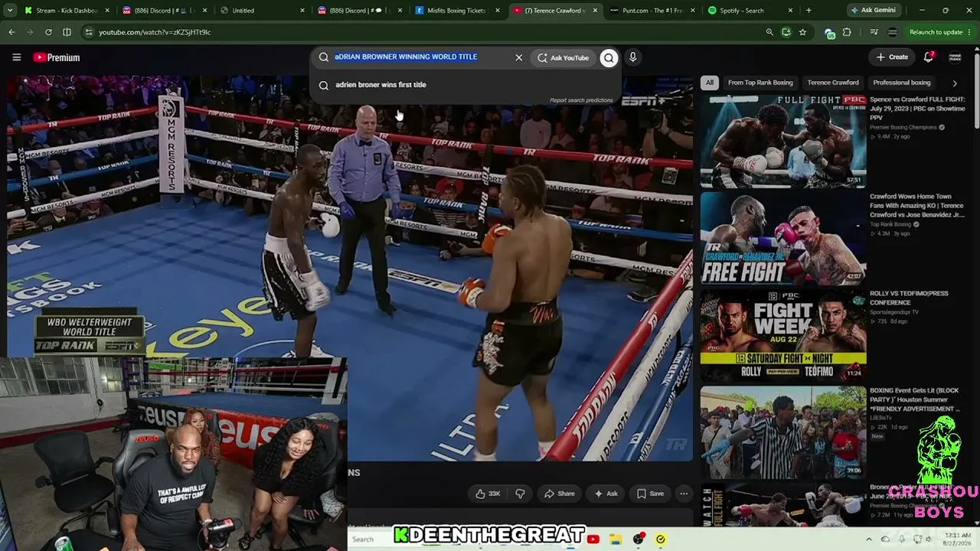The width and height of the screenshot is (980, 551).
Task: Open the OneDrive cloud tray icon
Action: tap(886, 540)
